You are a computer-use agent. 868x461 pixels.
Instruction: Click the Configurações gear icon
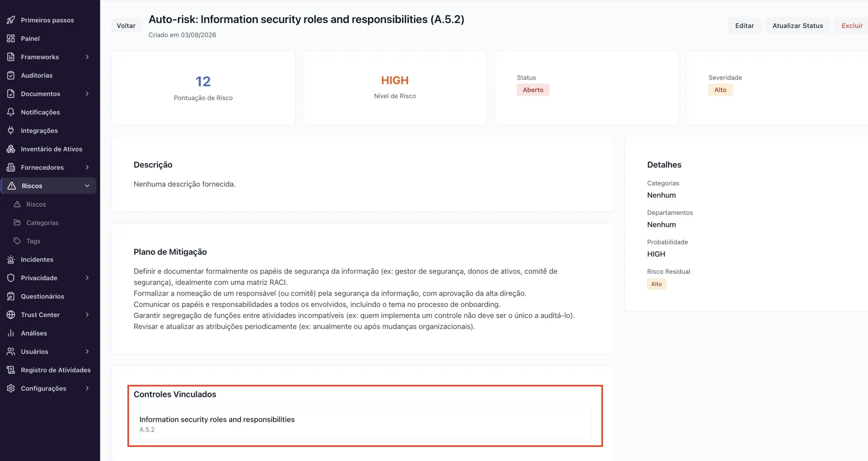coord(11,388)
